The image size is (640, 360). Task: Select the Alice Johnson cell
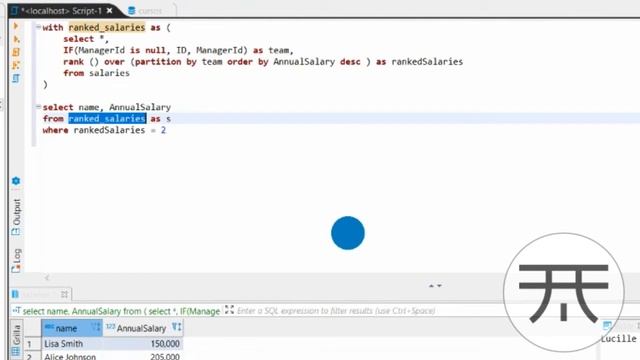tap(72, 356)
